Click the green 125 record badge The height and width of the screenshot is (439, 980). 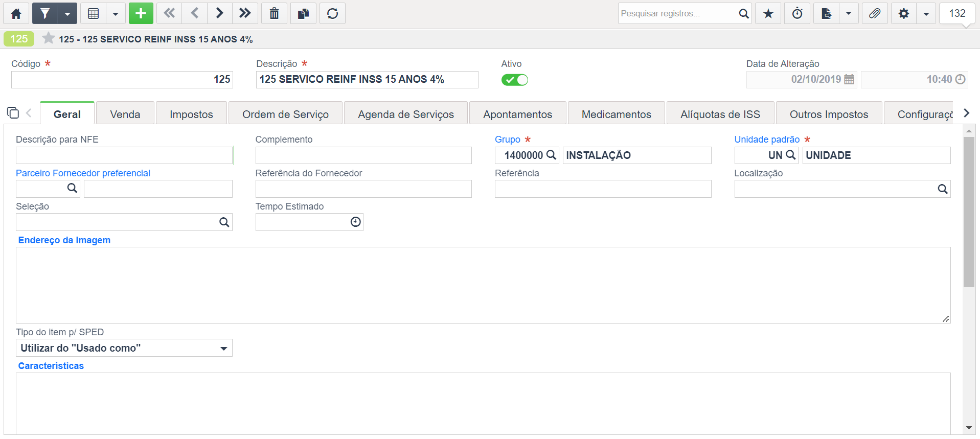pyautogui.click(x=19, y=39)
